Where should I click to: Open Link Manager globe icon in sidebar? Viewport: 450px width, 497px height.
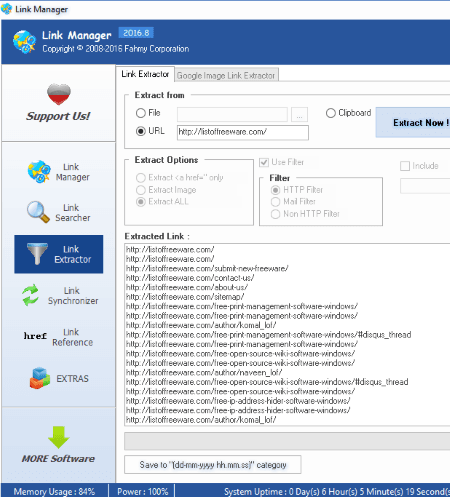[39, 172]
